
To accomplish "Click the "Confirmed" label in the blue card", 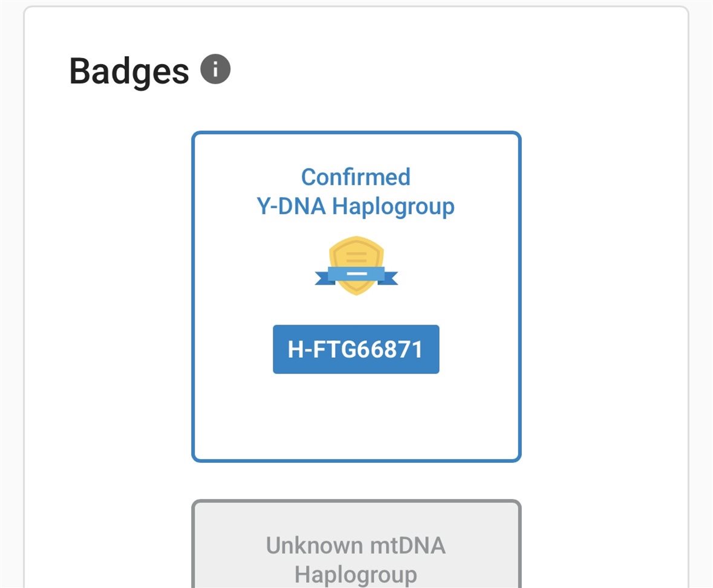I will [x=356, y=177].
